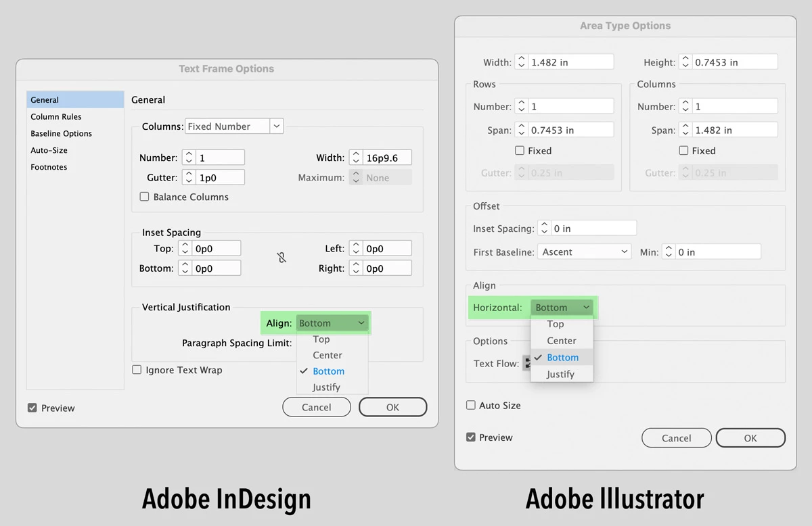
Task: Click the Rows Number stepper
Action: 521,106
